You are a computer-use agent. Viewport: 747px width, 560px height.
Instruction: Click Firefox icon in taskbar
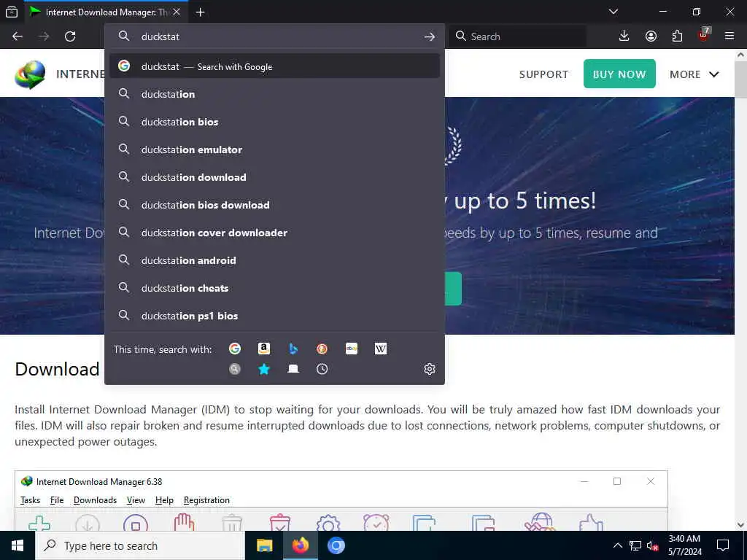300,545
